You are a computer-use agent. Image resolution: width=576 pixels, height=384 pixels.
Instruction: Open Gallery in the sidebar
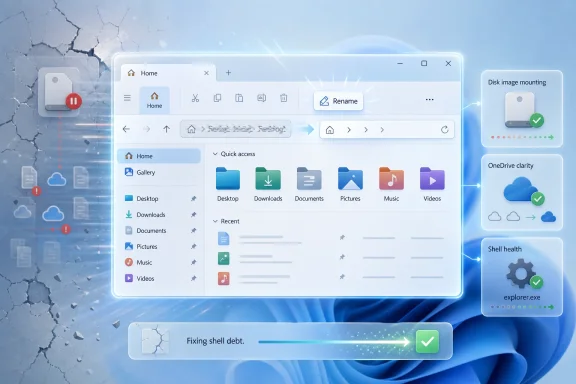coord(159,172)
